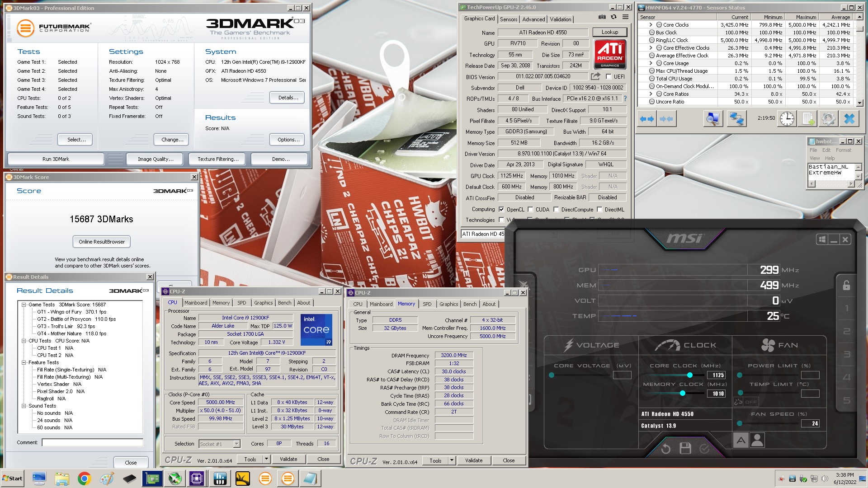Switch to the Sensors tab in GPU-Z
Screen dimensions: 868x488
tap(509, 19)
